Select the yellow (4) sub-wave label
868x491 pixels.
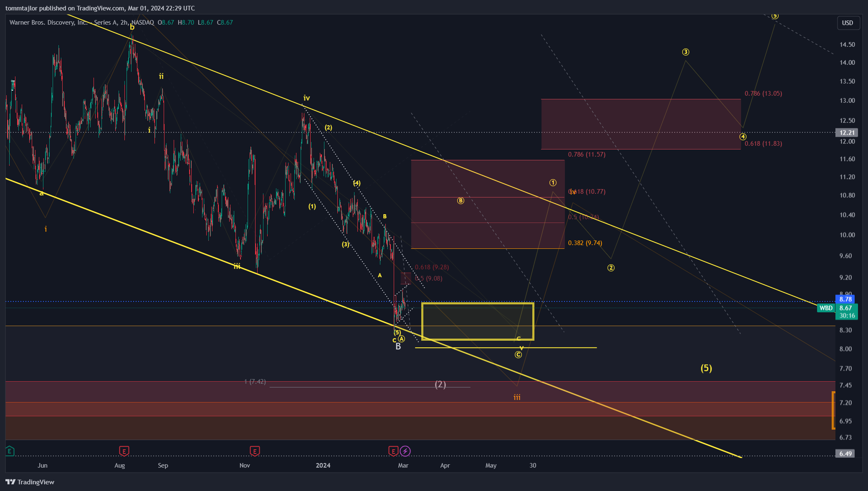[x=357, y=183]
